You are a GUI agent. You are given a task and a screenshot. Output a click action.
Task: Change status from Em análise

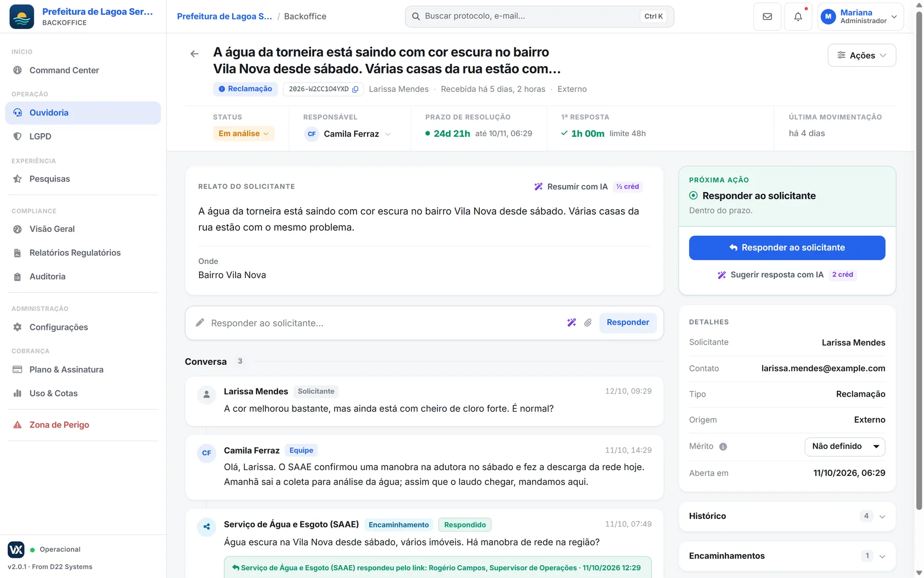tap(243, 134)
